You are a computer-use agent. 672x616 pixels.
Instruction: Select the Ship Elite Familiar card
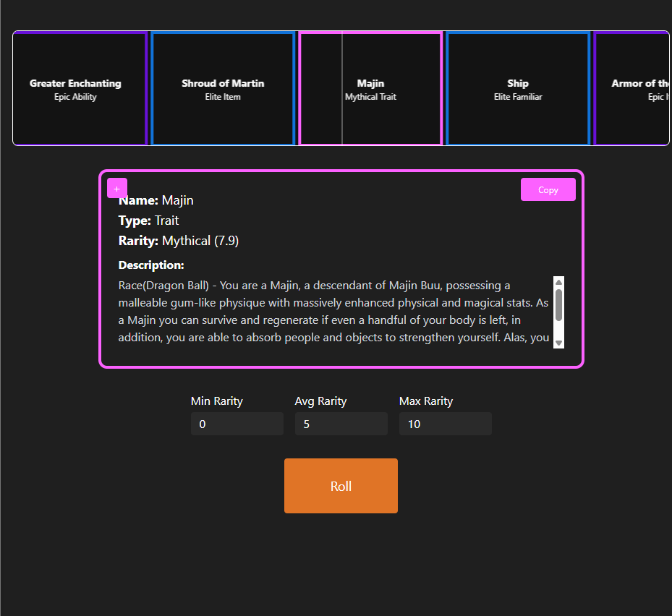click(x=518, y=88)
